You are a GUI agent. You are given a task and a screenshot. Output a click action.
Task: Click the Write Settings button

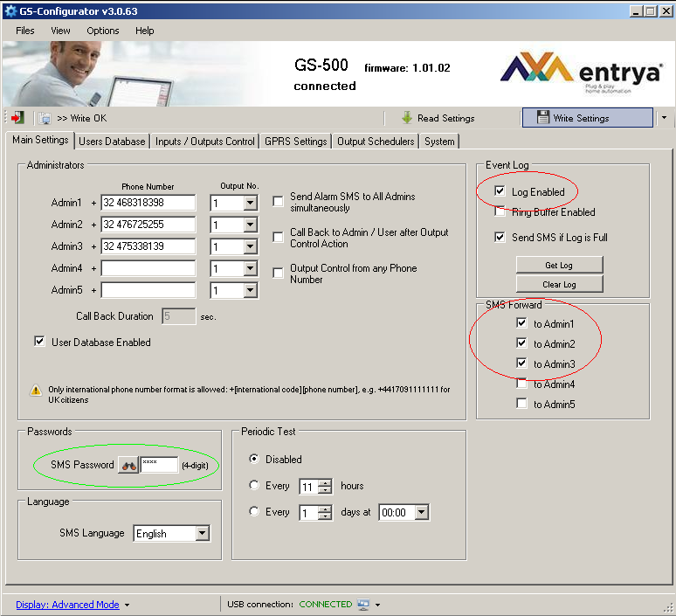coord(587,117)
